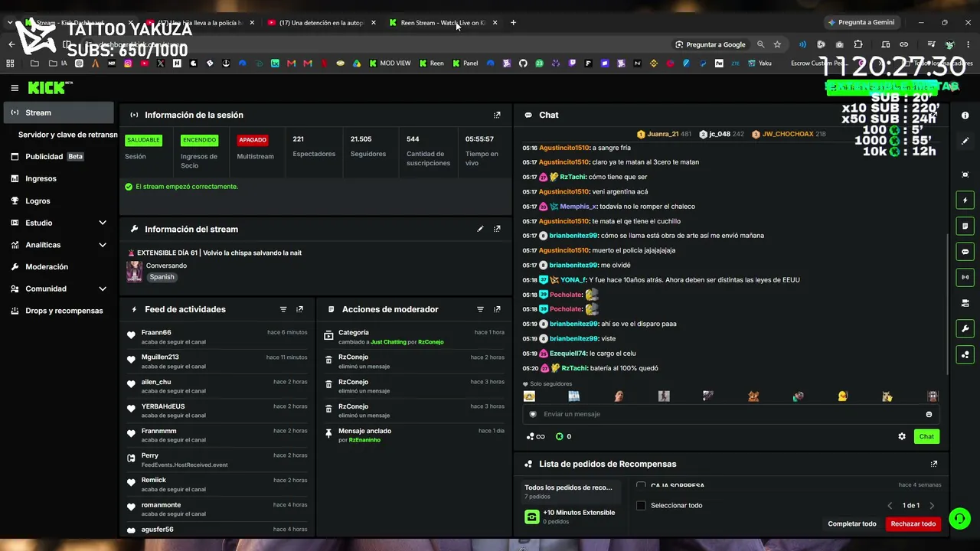The image size is (980, 551).
Task: Click the Perry host received activity entry
Action: [x=217, y=460]
